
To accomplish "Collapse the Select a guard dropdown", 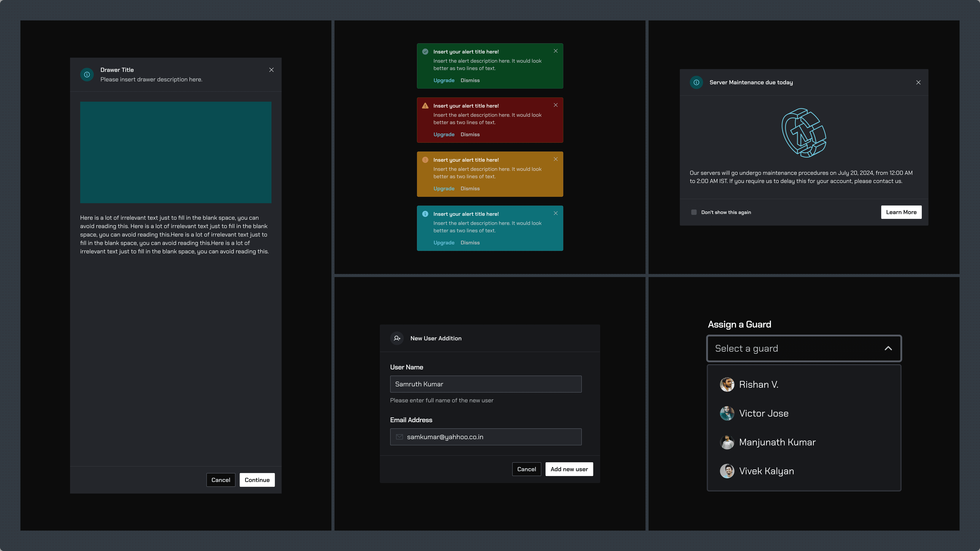I will click(804, 348).
